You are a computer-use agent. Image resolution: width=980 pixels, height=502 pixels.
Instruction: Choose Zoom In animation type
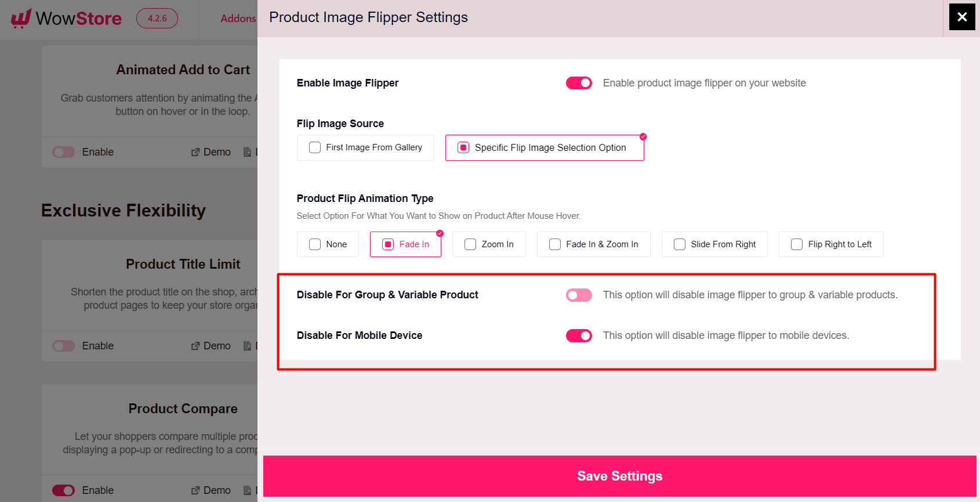(x=489, y=244)
